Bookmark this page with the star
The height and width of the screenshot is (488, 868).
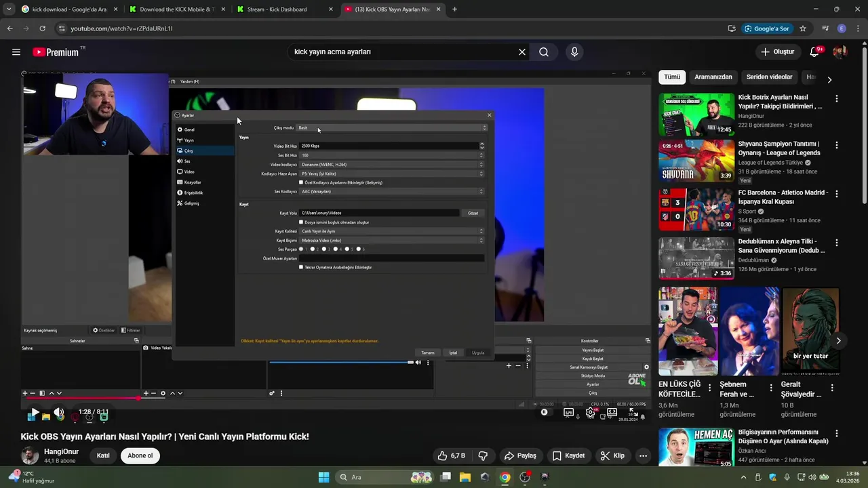(803, 28)
